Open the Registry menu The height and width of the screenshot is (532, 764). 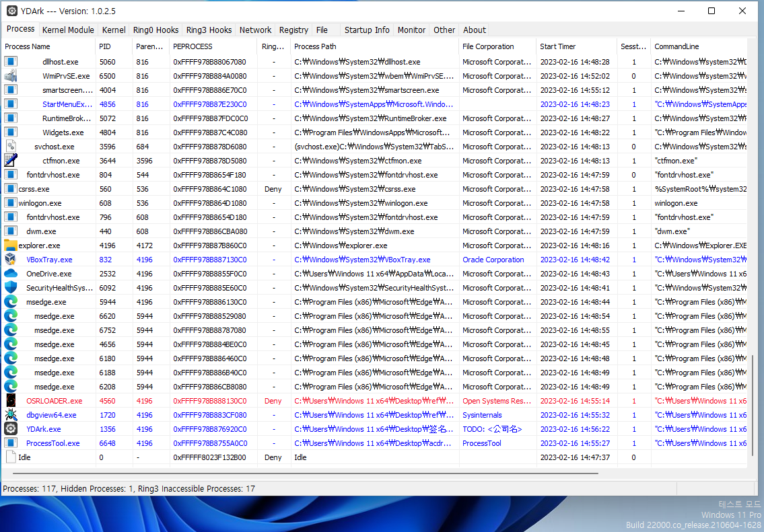[x=293, y=30]
